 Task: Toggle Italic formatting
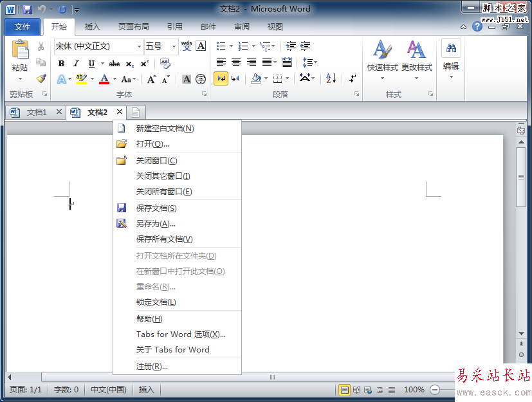[x=77, y=64]
